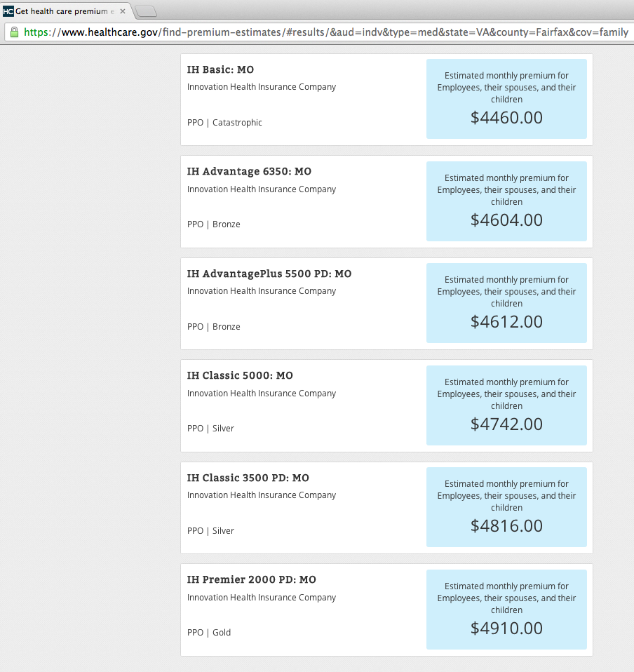
Task: Click the IH Advantage 6350: MO plan title
Action: pos(249,171)
